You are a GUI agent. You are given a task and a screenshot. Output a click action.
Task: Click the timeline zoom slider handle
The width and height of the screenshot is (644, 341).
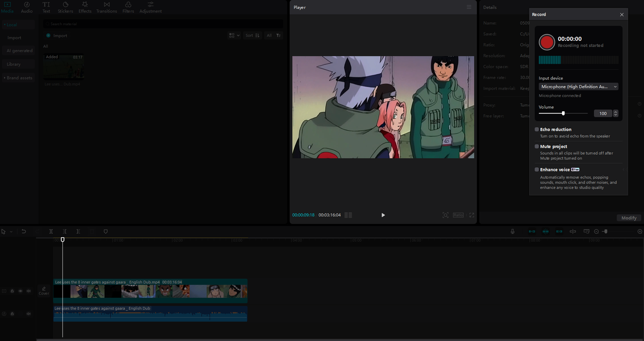click(x=606, y=232)
